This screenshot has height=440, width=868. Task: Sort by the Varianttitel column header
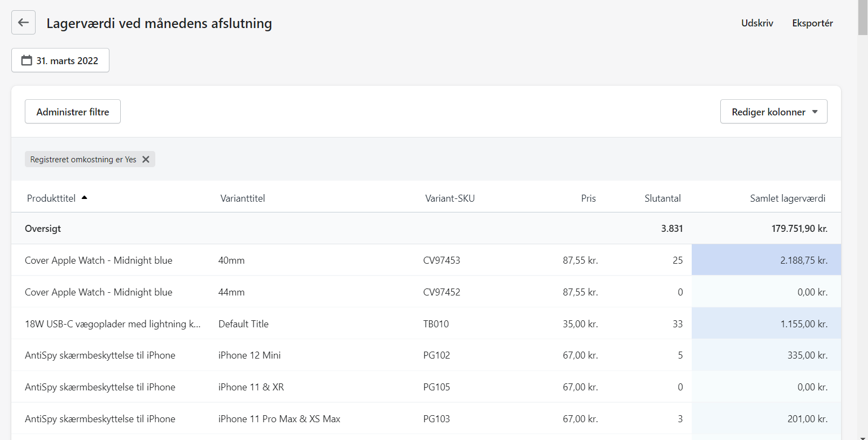(243, 198)
